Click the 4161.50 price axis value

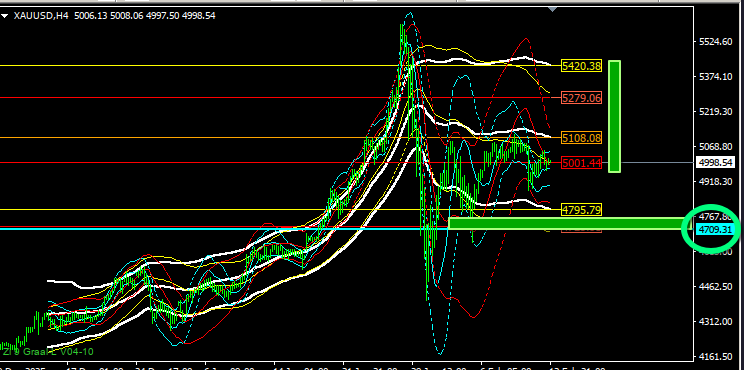coord(716,356)
